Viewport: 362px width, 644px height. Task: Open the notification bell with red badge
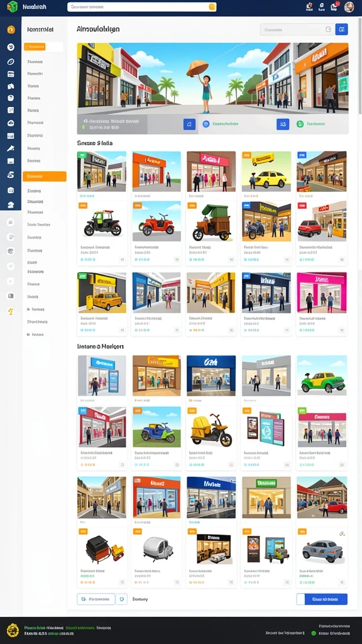(334, 6)
